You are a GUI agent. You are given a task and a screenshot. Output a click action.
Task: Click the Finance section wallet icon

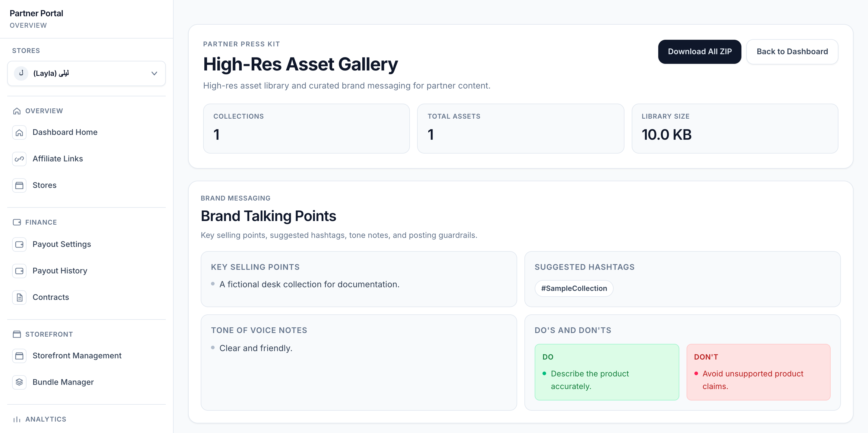[17, 223]
